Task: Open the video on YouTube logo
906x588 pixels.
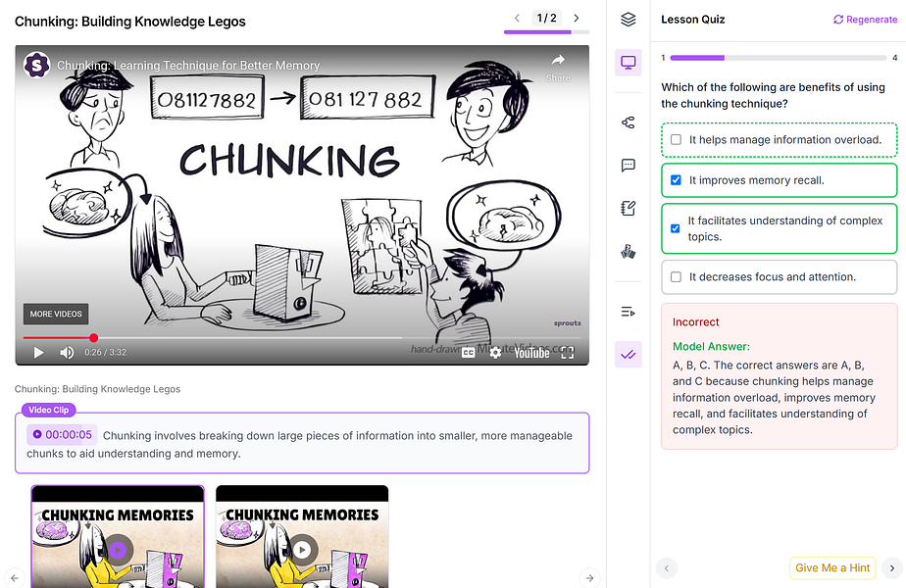Action: pyautogui.click(x=531, y=353)
